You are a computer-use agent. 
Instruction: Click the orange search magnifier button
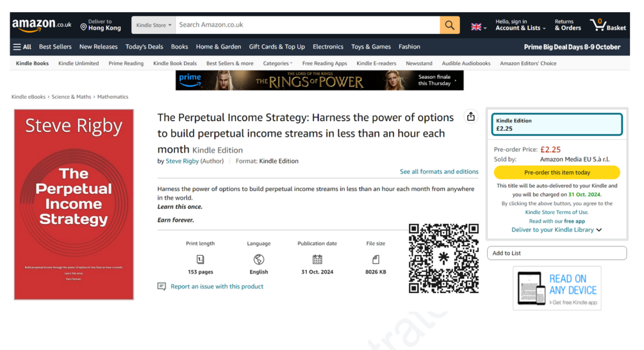pyautogui.click(x=450, y=25)
